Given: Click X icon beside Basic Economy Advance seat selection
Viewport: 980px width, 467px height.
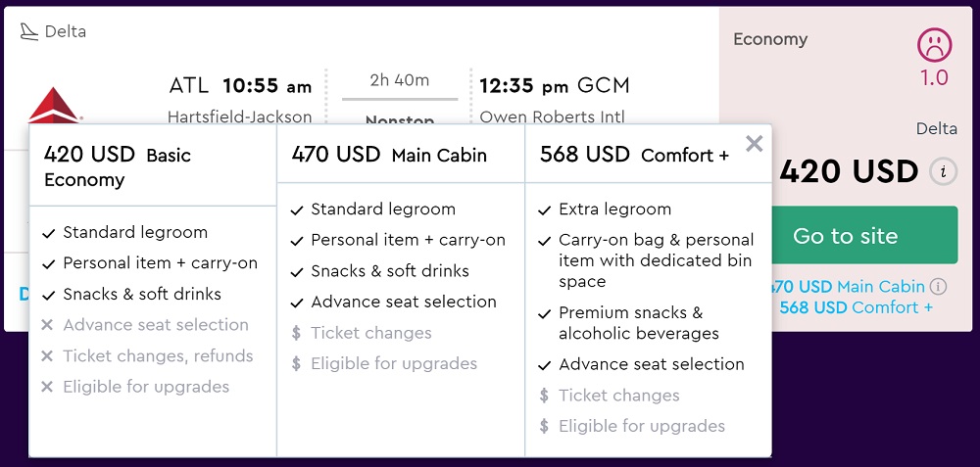Looking at the screenshot, I should point(47,325).
